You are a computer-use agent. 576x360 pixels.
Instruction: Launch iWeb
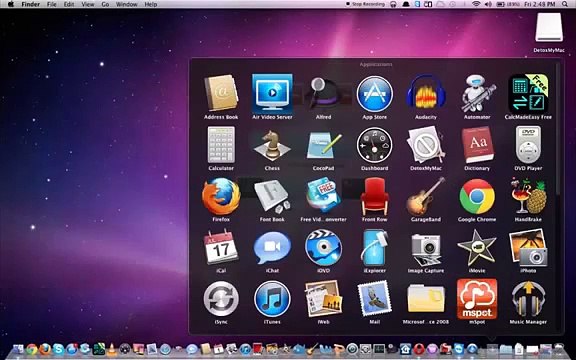323,299
